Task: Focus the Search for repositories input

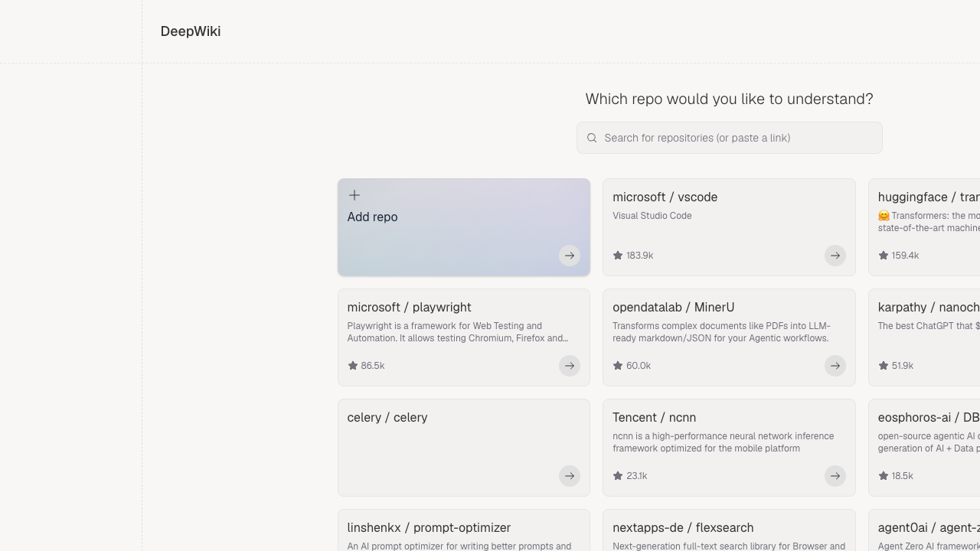Action: [729, 138]
